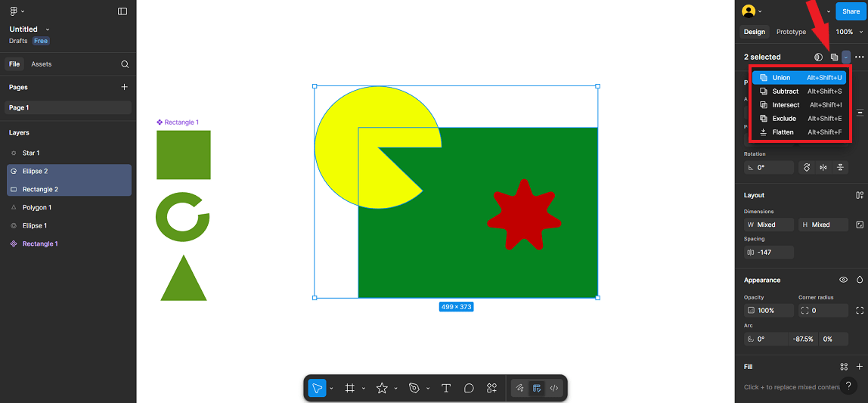Click the layers search magnifier icon
Image resolution: width=868 pixels, height=403 pixels.
click(x=125, y=64)
